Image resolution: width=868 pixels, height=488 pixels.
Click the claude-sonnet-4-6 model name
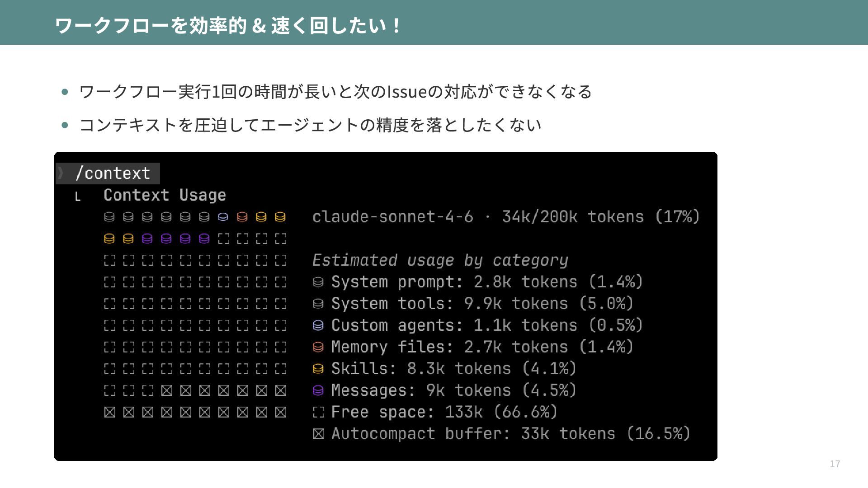pos(392,217)
